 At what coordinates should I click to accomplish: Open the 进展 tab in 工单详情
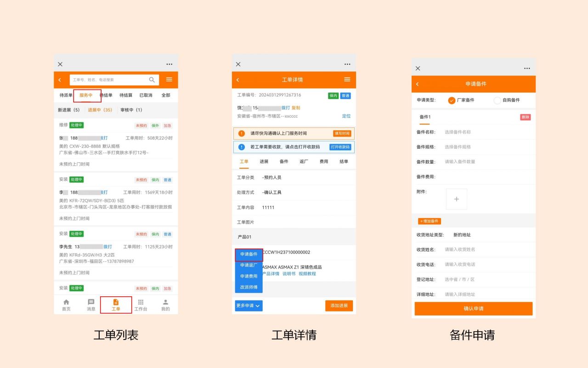coord(264,161)
